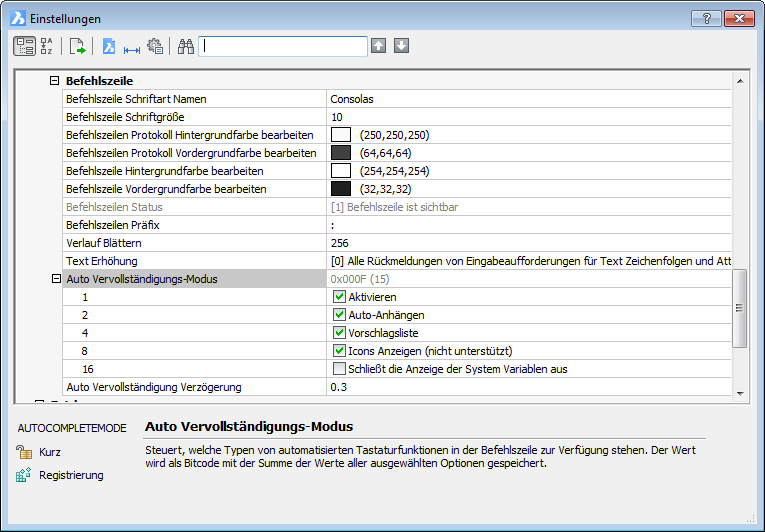Click the binoculars search icon
This screenshot has height=532, width=765.
click(185, 46)
